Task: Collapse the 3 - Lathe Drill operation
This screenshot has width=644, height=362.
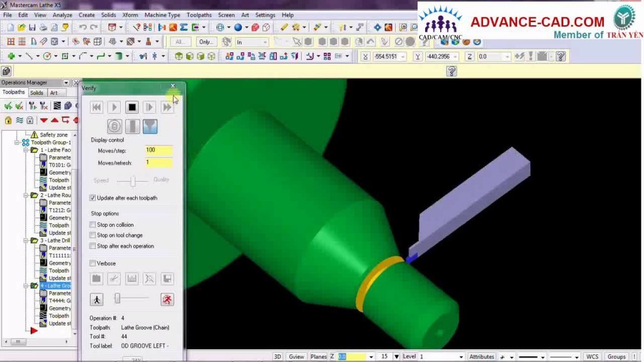Action: 26,241
